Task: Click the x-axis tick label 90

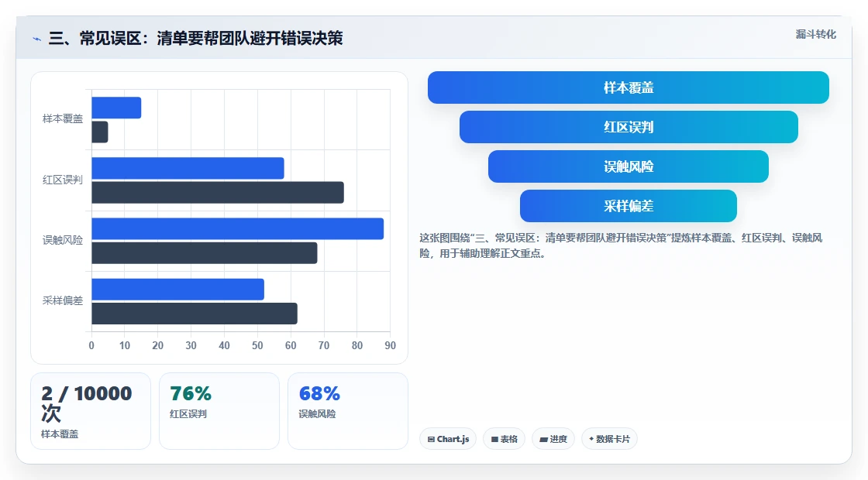Action: point(391,345)
